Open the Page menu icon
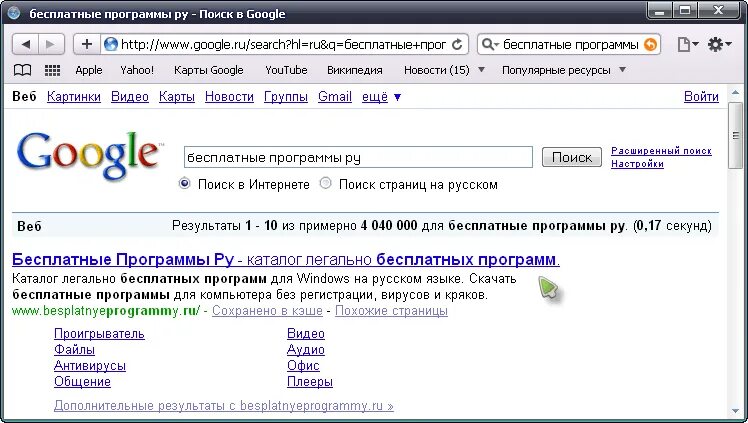The image size is (748, 423). pyautogui.click(x=688, y=44)
